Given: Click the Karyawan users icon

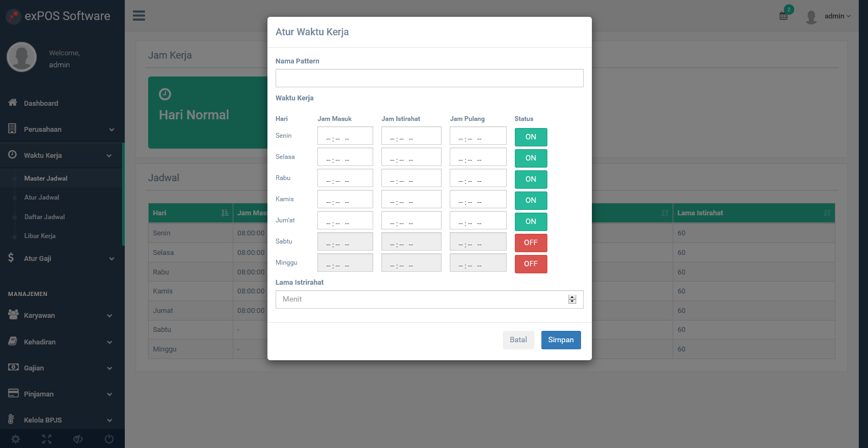Looking at the screenshot, I should [13, 315].
